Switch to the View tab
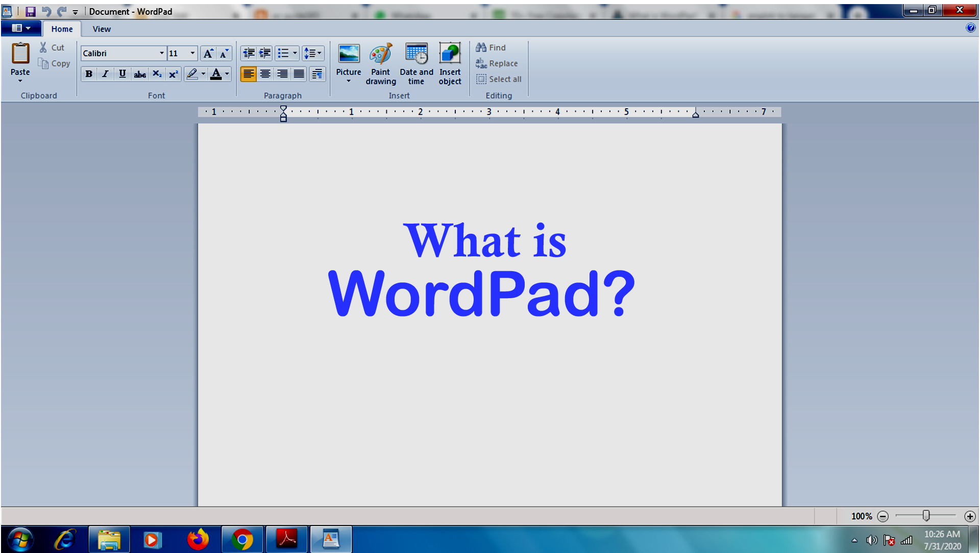The width and height of the screenshot is (980, 553). pos(101,29)
